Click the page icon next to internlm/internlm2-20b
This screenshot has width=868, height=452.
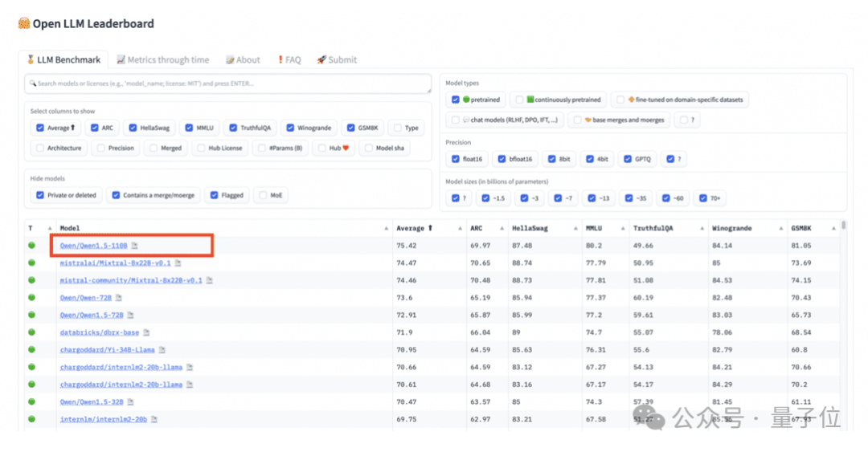(x=154, y=419)
